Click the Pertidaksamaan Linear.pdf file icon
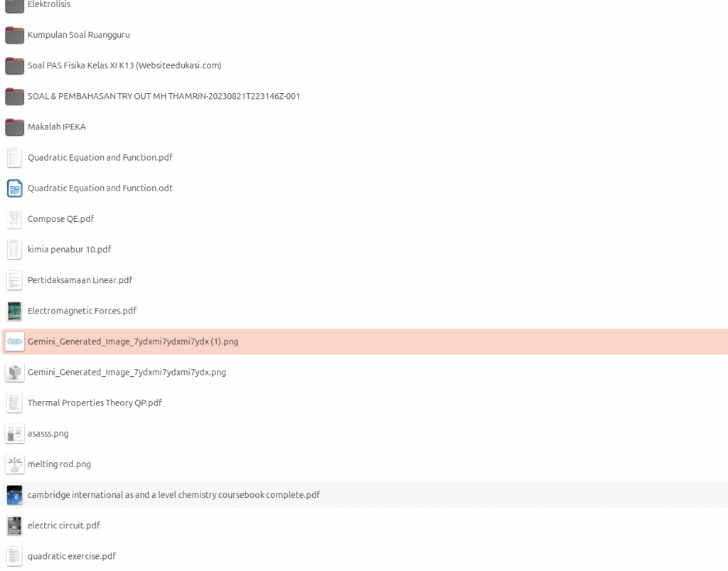The image size is (728, 571). point(14,280)
